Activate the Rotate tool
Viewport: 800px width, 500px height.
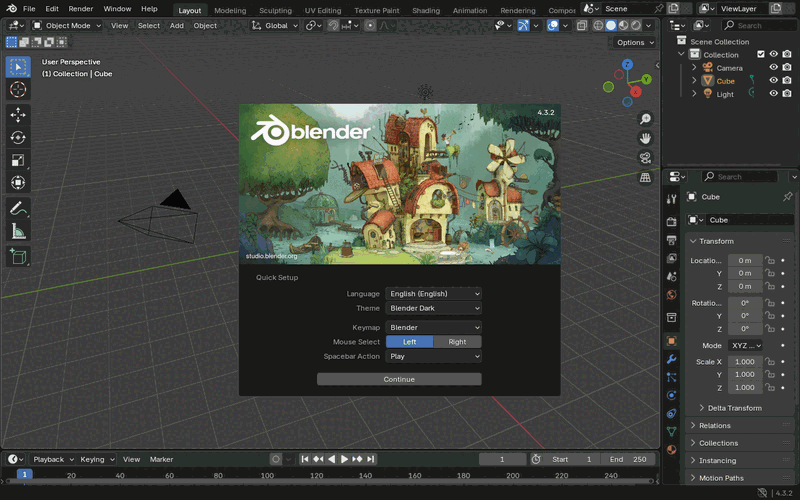(18, 138)
